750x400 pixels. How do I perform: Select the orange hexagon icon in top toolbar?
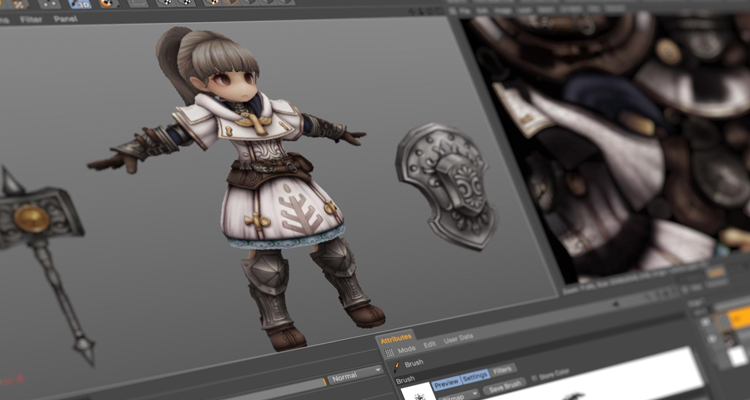(x=231, y=2)
